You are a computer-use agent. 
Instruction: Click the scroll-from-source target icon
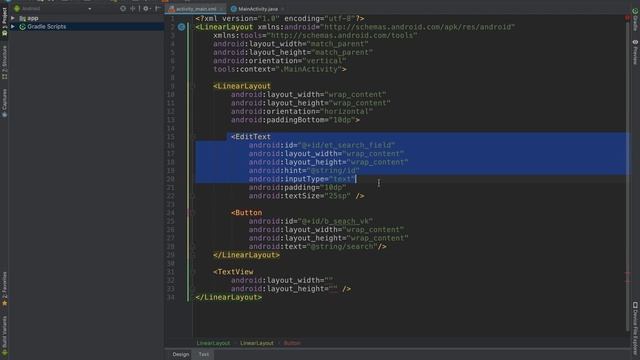point(123,8)
